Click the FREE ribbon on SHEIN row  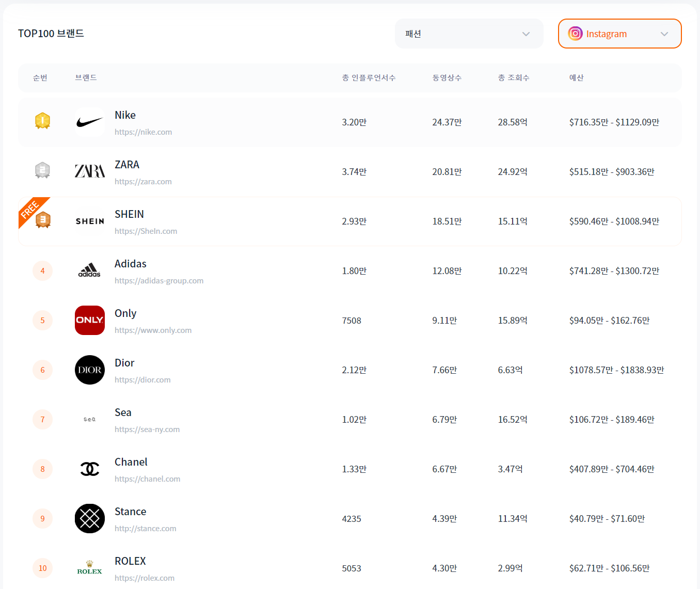point(30,209)
